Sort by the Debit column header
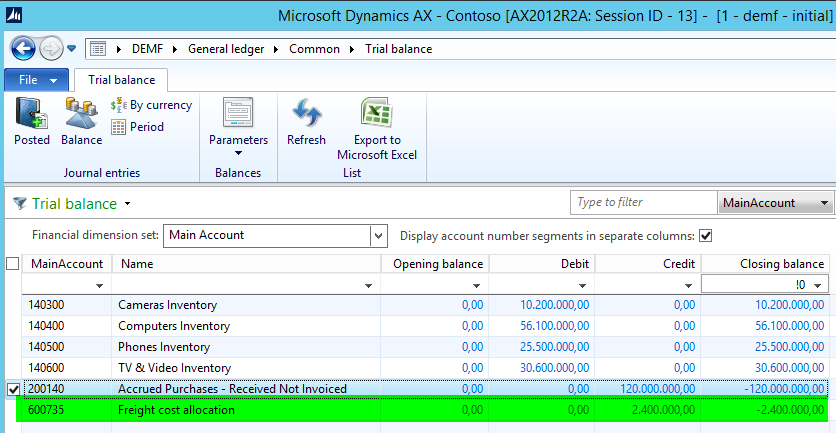 [x=541, y=264]
